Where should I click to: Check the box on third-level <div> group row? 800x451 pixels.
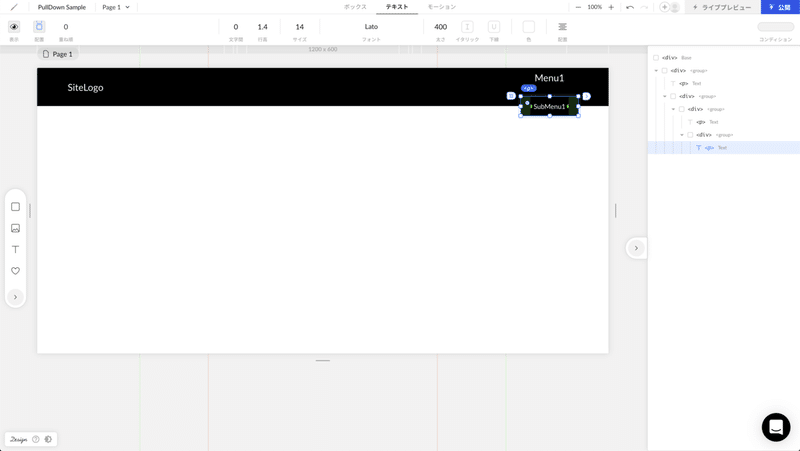(682, 109)
